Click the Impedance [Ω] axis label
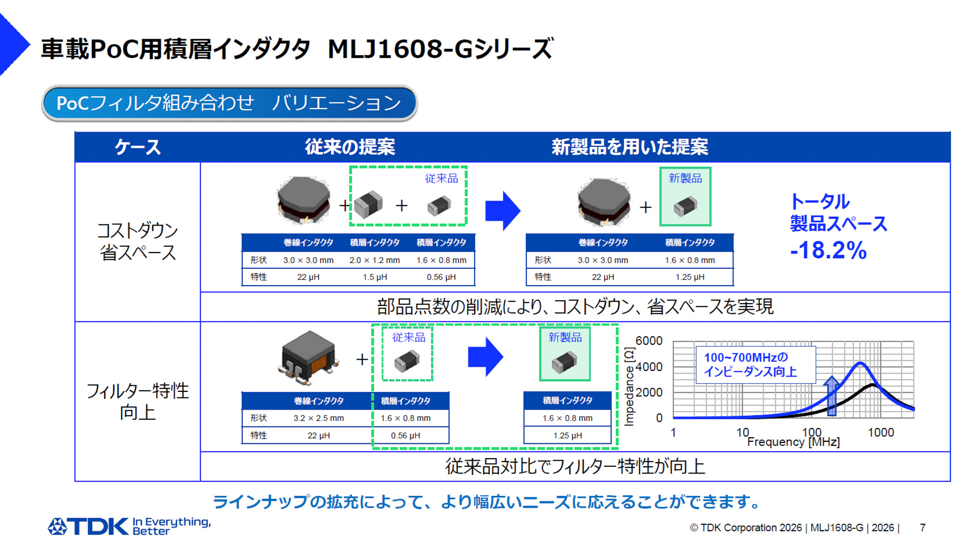980x551 pixels. click(629, 387)
